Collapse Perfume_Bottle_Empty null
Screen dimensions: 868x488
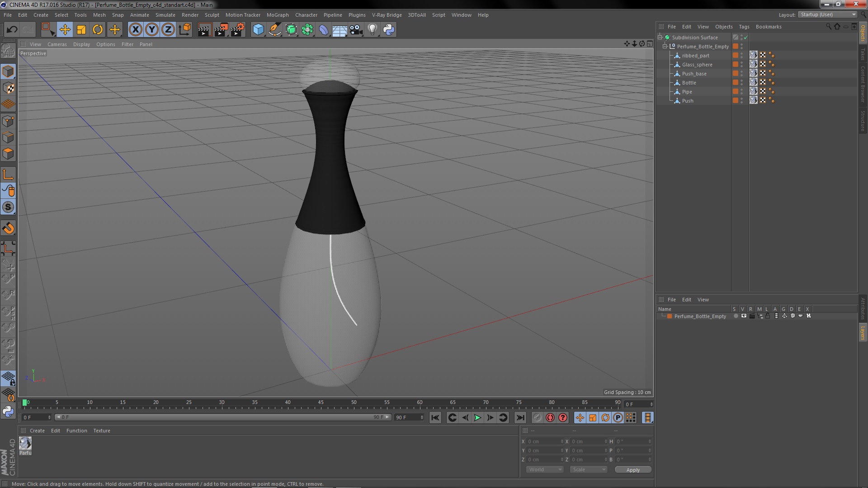coord(665,47)
